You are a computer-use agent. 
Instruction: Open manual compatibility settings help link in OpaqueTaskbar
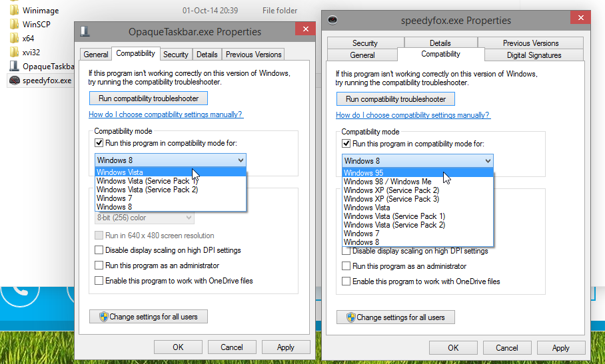(x=166, y=114)
